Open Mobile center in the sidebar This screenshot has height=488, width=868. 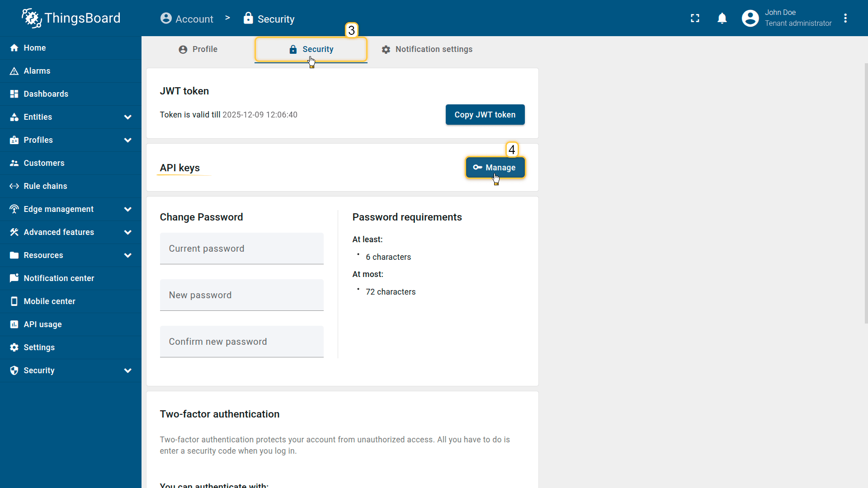coord(49,301)
